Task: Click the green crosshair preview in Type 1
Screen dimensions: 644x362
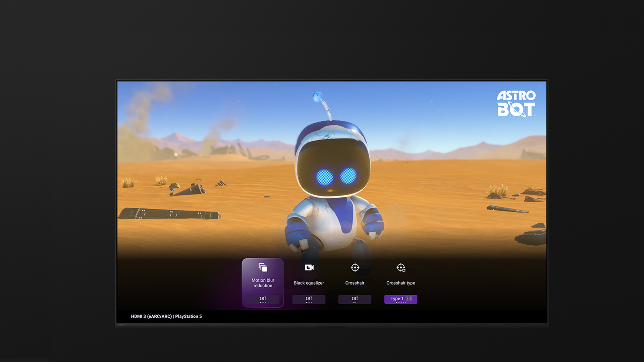Action: coord(409,298)
